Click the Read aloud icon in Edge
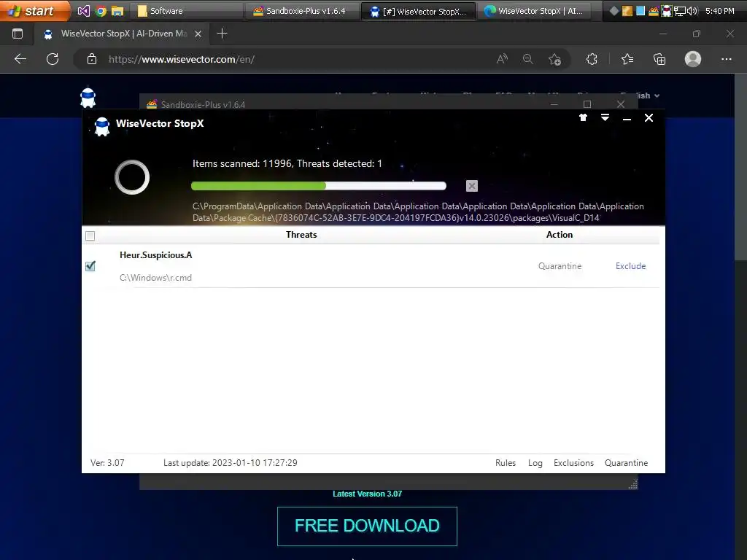 pos(502,59)
